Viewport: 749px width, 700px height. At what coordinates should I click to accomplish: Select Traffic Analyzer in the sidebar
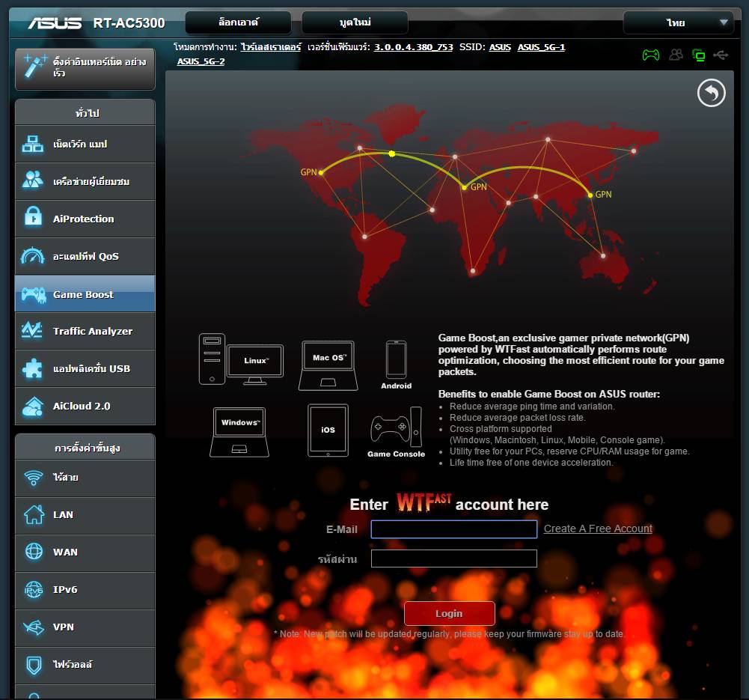click(x=85, y=331)
